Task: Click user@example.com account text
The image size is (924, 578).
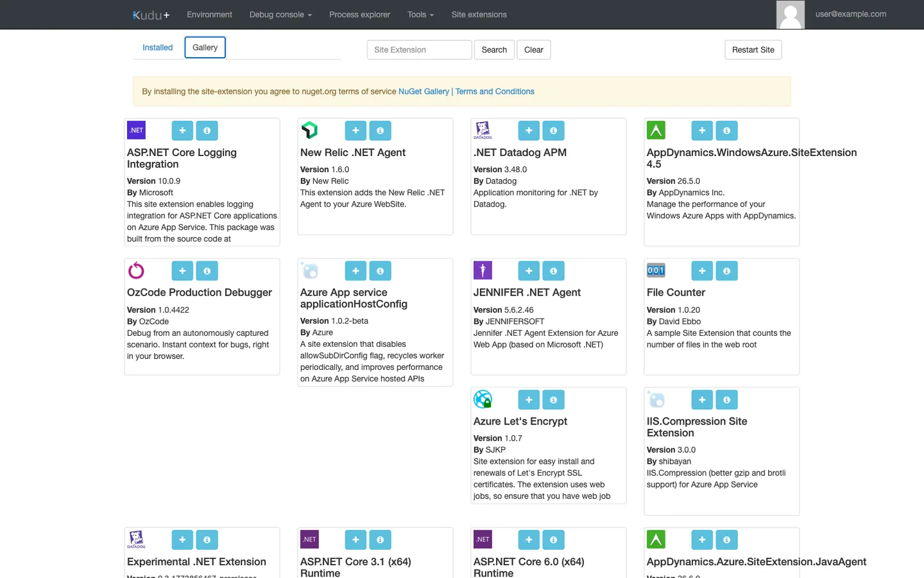Action: pyautogui.click(x=851, y=13)
